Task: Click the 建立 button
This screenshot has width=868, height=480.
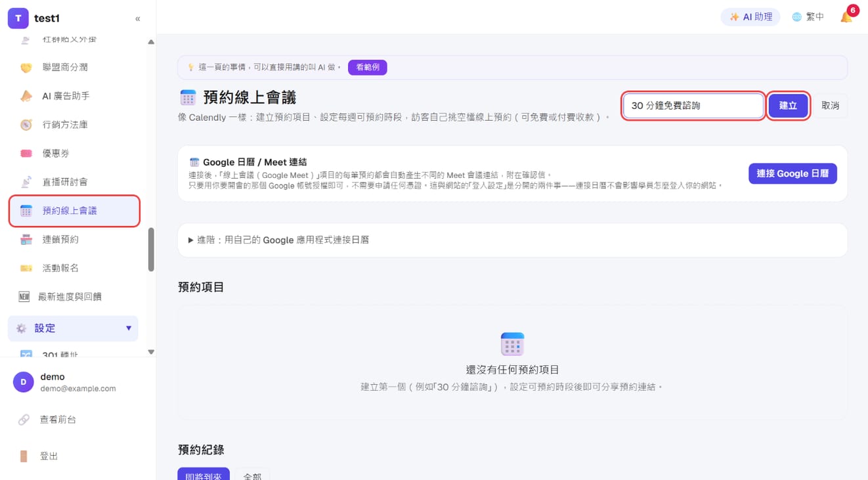Action: pos(788,106)
